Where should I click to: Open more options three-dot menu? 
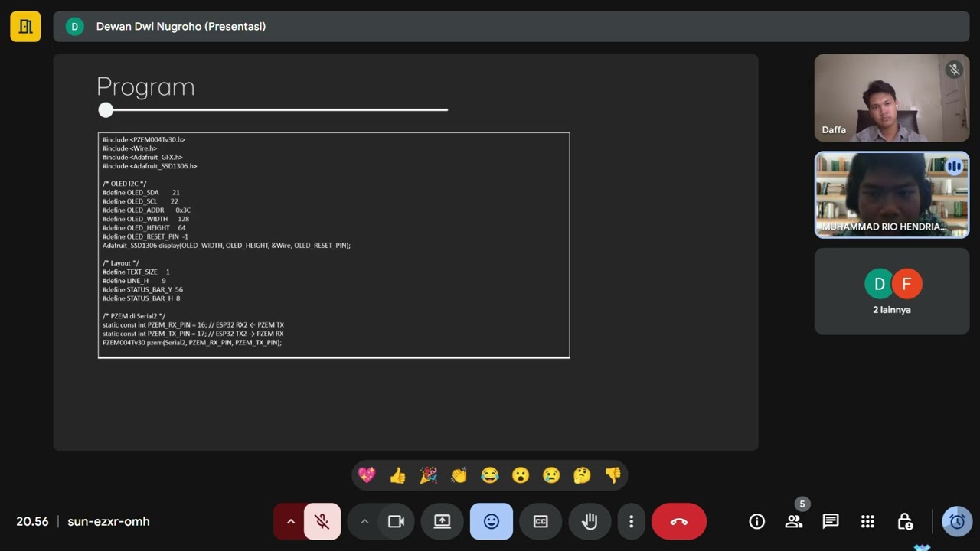coord(631,521)
